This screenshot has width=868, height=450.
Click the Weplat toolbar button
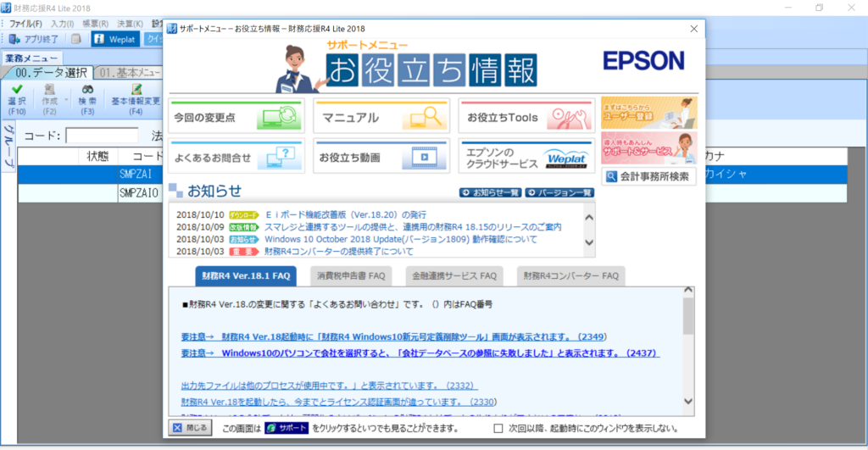pyautogui.click(x=115, y=39)
